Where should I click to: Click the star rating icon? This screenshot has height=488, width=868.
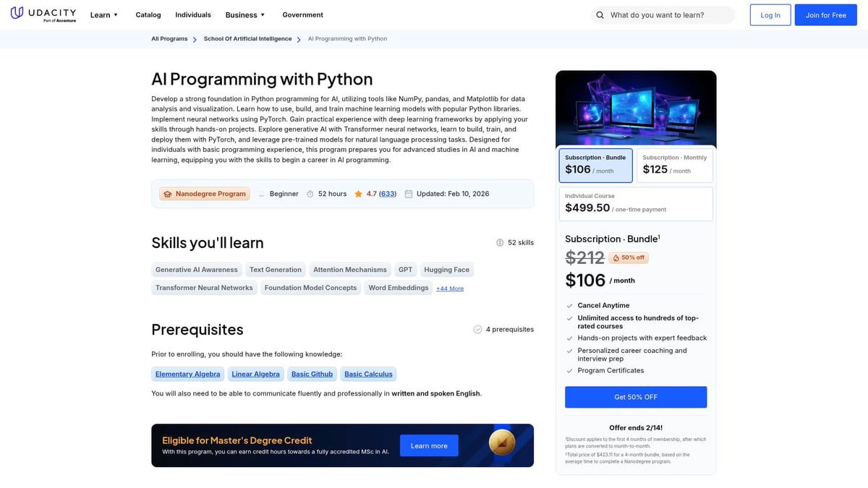coord(358,194)
